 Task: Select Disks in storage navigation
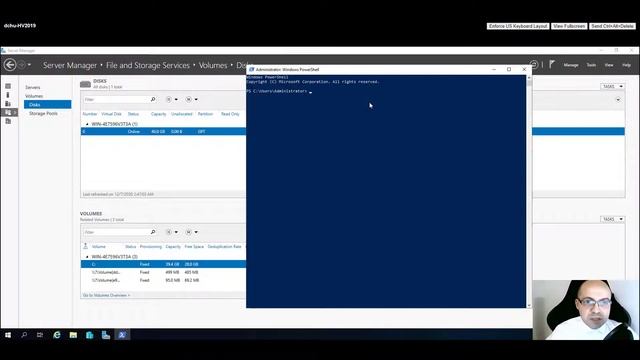(47, 104)
